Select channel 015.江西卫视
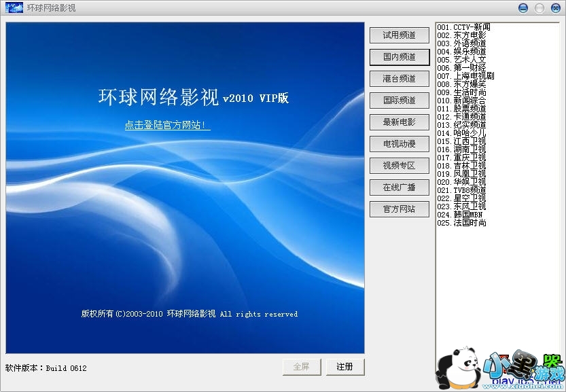The height and width of the screenshot is (392, 566). pos(461,141)
